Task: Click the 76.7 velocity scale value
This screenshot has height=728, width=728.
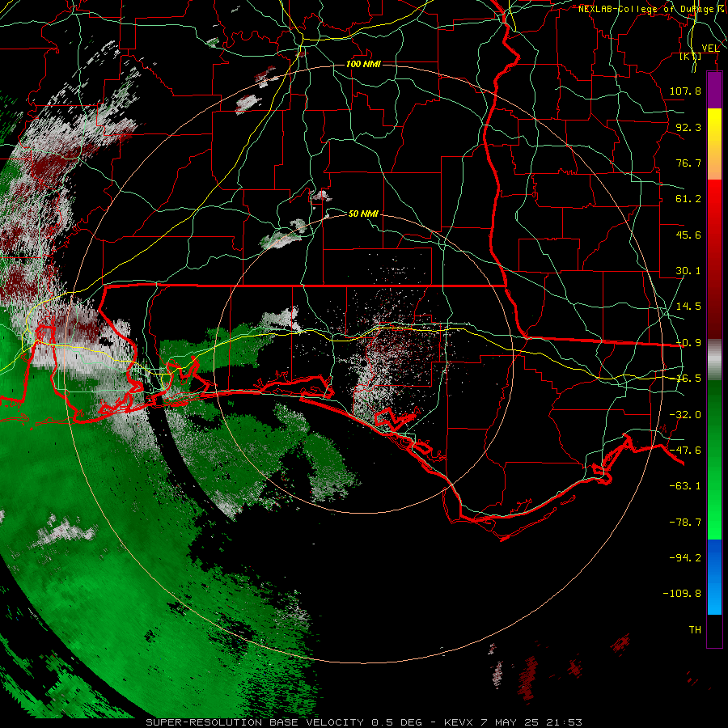Action: 688,163
